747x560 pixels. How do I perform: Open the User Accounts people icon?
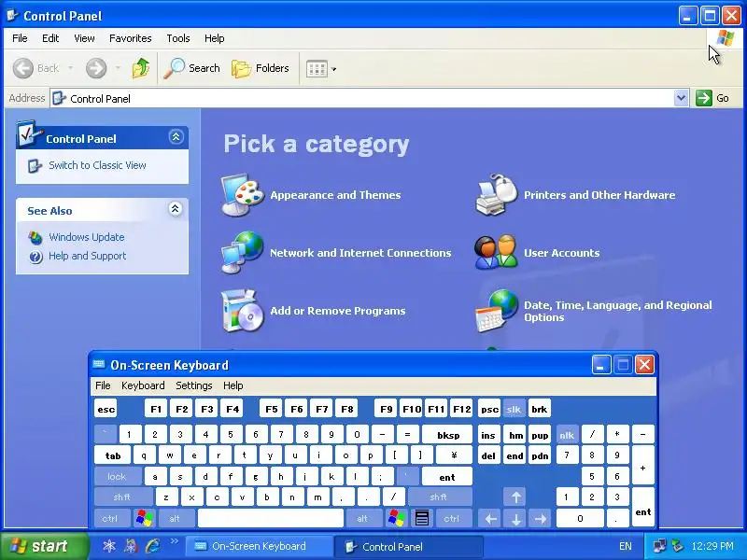tap(496, 252)
